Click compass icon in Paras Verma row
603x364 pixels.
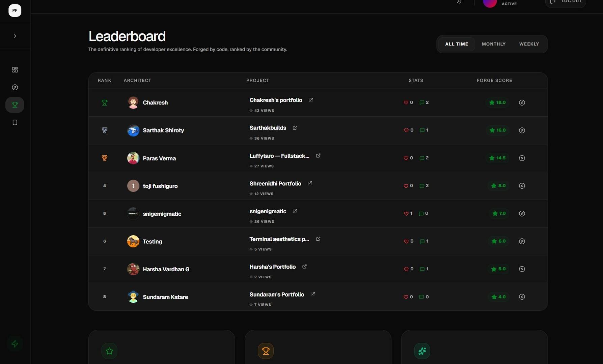[x=522, y=158]
